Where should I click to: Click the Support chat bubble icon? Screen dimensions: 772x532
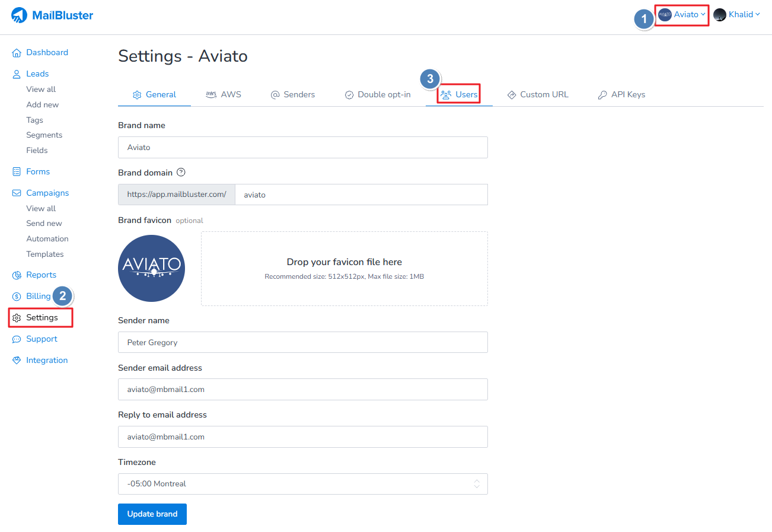point(17,339)
